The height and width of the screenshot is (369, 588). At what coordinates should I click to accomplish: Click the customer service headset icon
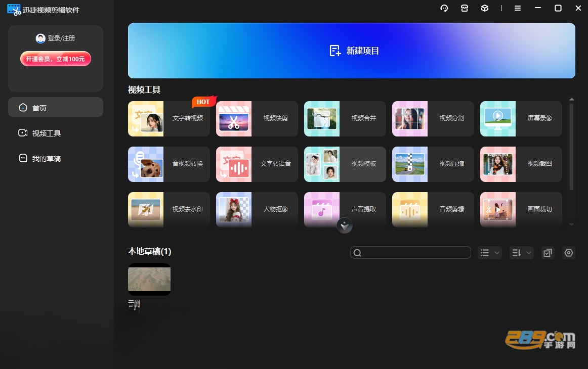pos(444,8)
